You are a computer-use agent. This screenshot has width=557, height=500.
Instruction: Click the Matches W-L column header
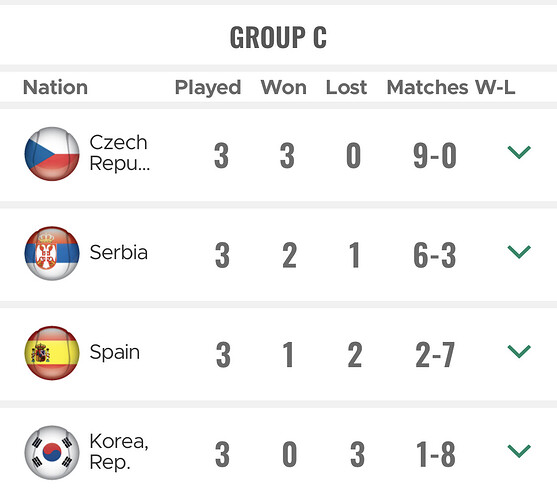pyautogui.click(x=451, y=87)
